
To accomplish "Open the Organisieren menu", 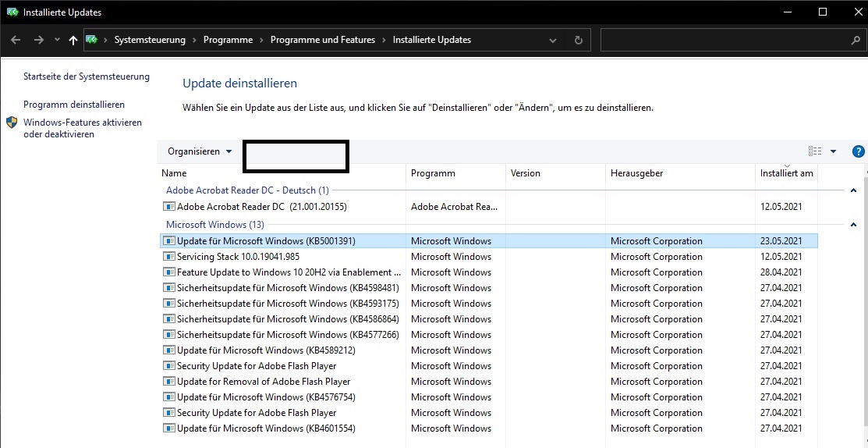I will (x=200, y=151).
